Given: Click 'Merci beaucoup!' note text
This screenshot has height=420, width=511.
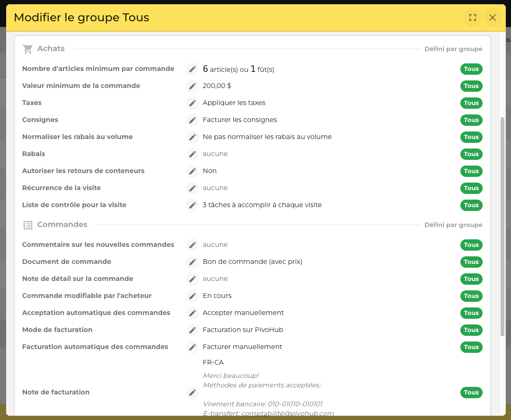Looking at the screenshot, I should (x=231, y=376).
